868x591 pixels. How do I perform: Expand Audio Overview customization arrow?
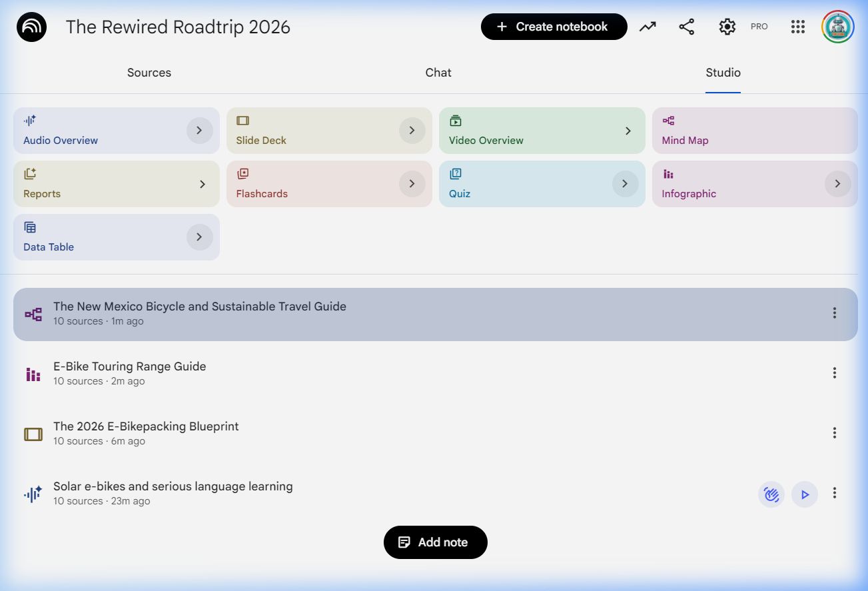click(x=199, y=131)
